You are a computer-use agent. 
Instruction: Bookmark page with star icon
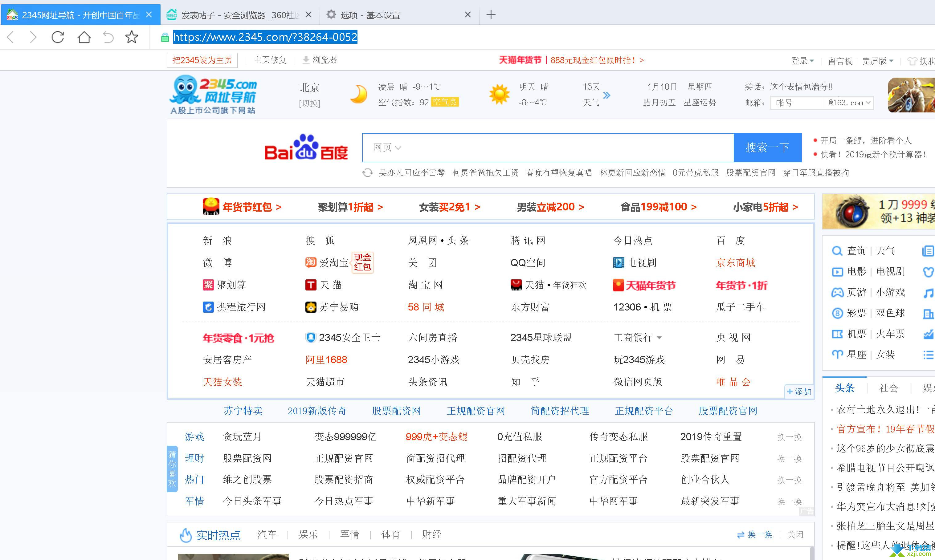pos(131,37)
